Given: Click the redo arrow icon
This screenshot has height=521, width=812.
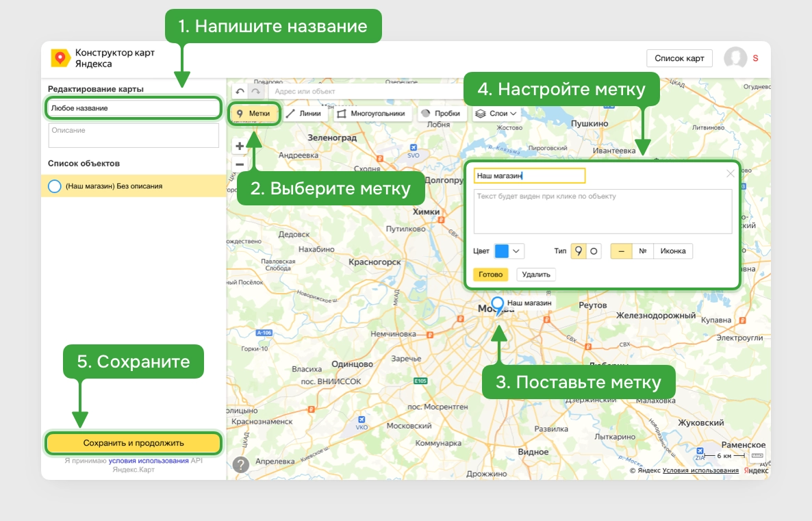Looking at the screenshot, I should [x=256, y=91].
